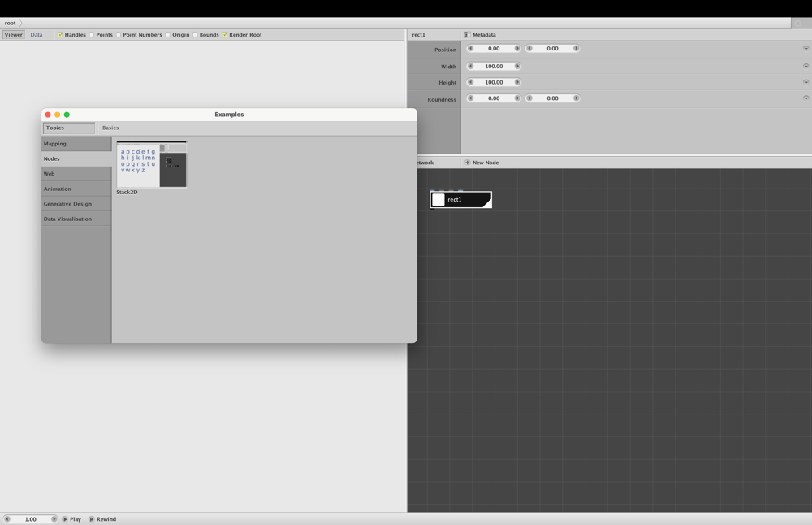Click Rewind animation button
Viewport: 812px width, 525px height.
click(102, 518)
